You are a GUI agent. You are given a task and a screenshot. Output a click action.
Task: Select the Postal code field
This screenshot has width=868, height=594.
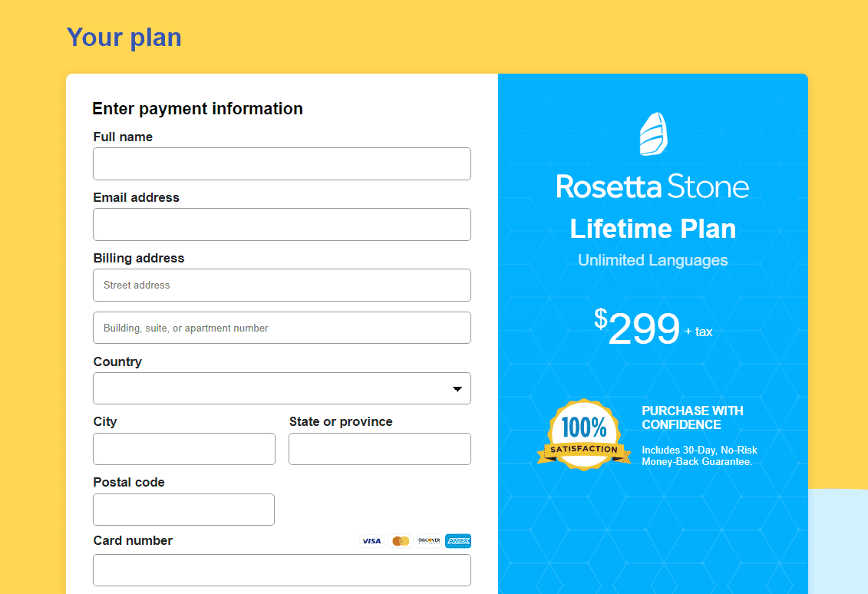tap(183, 510)
